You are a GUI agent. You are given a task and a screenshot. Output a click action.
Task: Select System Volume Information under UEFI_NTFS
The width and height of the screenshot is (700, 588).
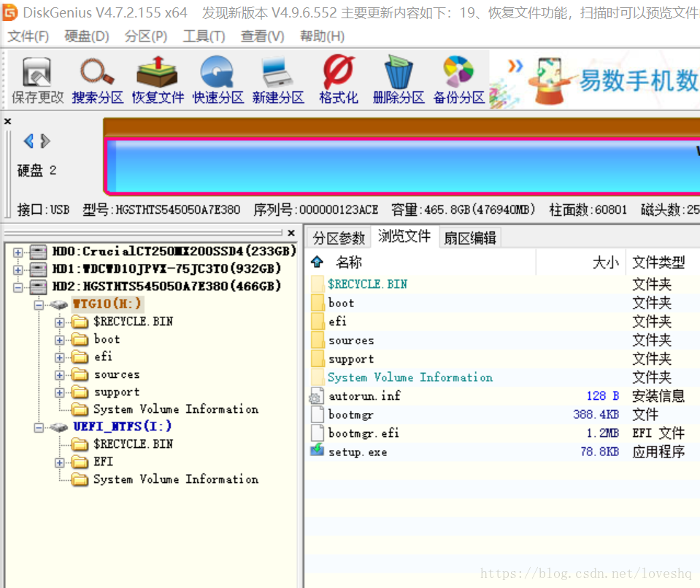(176, 479)
